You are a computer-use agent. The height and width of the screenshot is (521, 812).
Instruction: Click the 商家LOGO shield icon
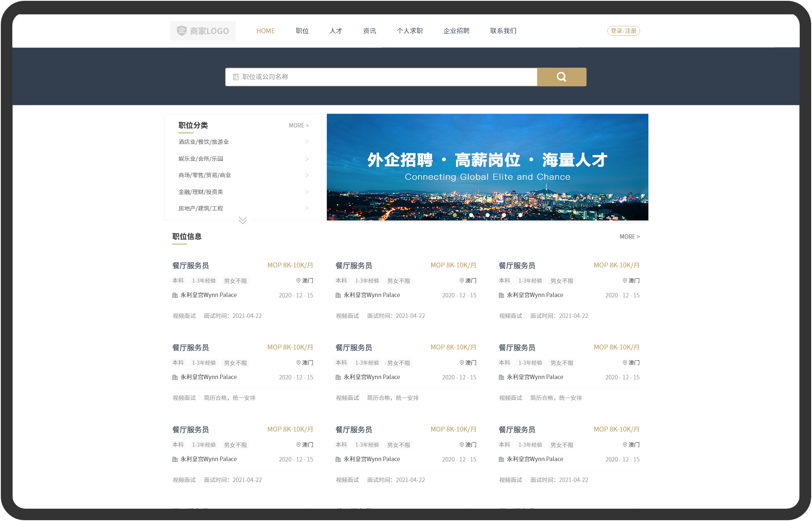(181, 30)
